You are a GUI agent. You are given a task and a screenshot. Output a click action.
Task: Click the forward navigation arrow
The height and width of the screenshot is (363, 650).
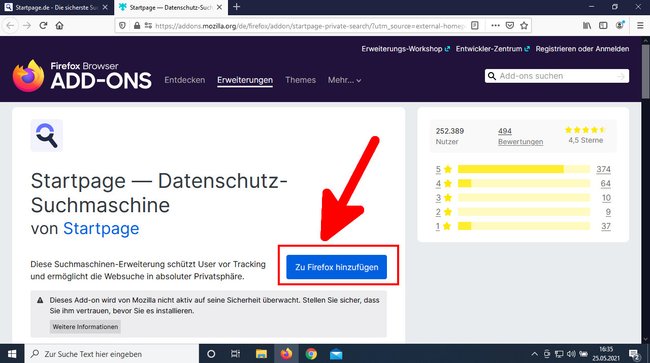pos(27,26)
